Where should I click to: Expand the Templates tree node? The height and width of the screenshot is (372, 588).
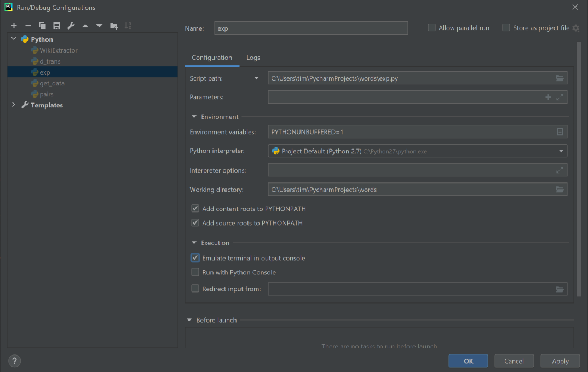pos(14,105)
